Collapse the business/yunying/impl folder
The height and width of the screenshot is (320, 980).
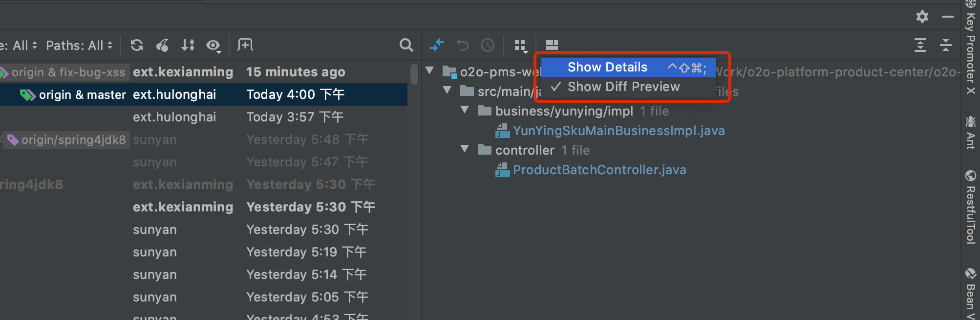[465, 110]
